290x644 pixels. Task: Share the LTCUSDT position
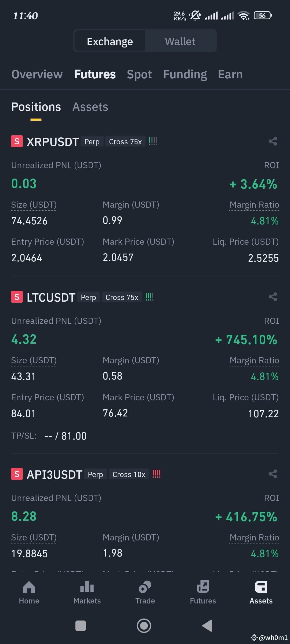tap(273, 297)
